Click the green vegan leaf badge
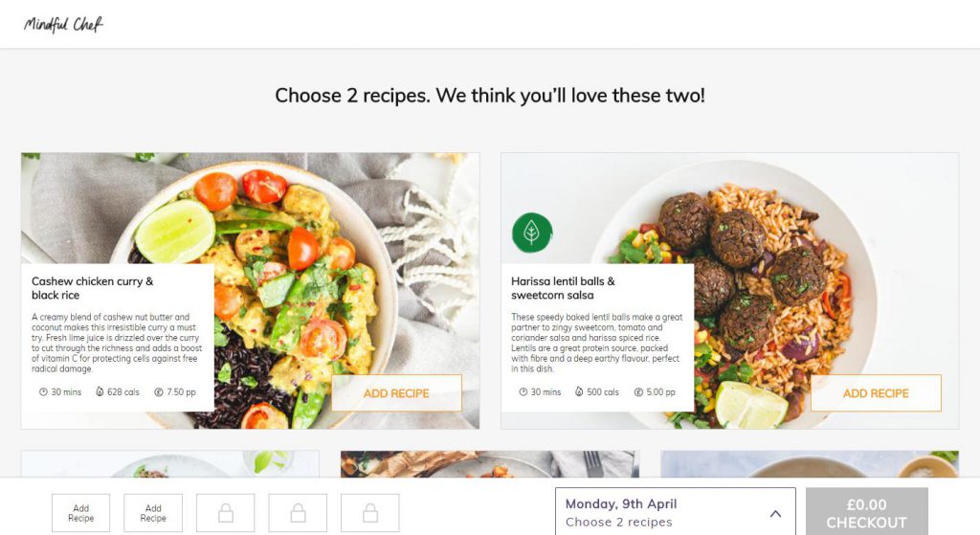980x535 pixels. tap(532, 233)
